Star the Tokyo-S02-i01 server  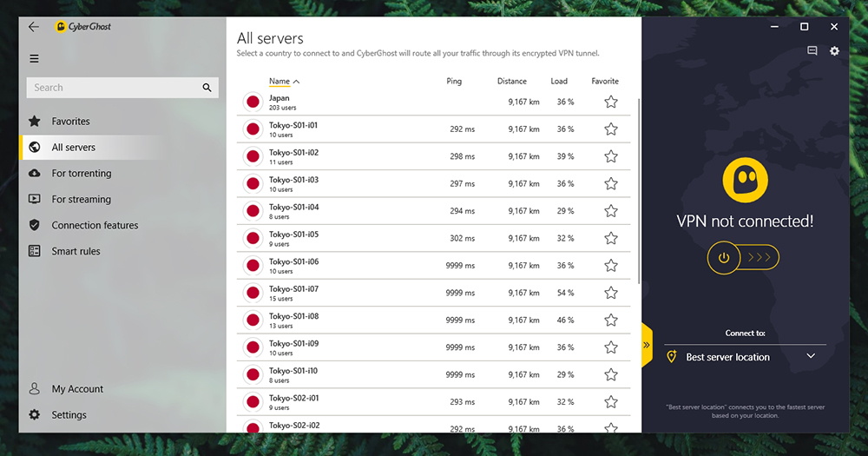(611, 401)
